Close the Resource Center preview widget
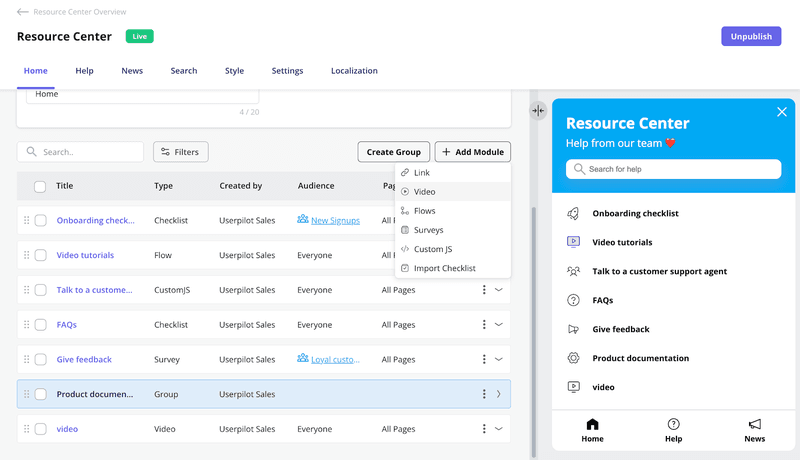Image resolution: width=800 pixels, height=460 pixels. tap(782, 112)
